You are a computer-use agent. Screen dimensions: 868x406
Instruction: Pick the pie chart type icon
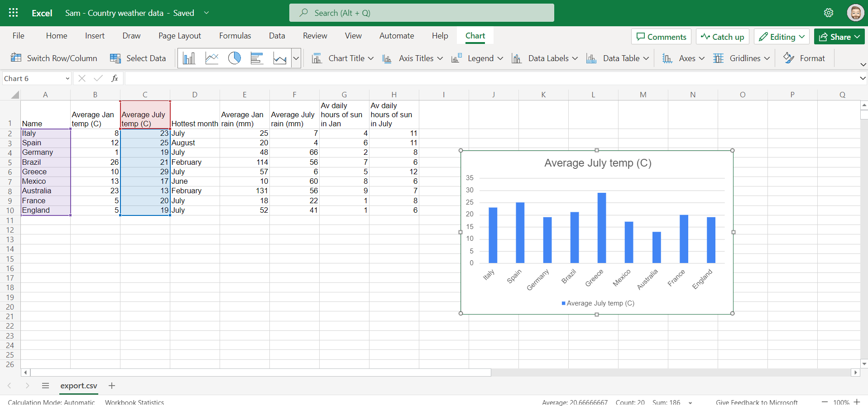coord(235,58)
